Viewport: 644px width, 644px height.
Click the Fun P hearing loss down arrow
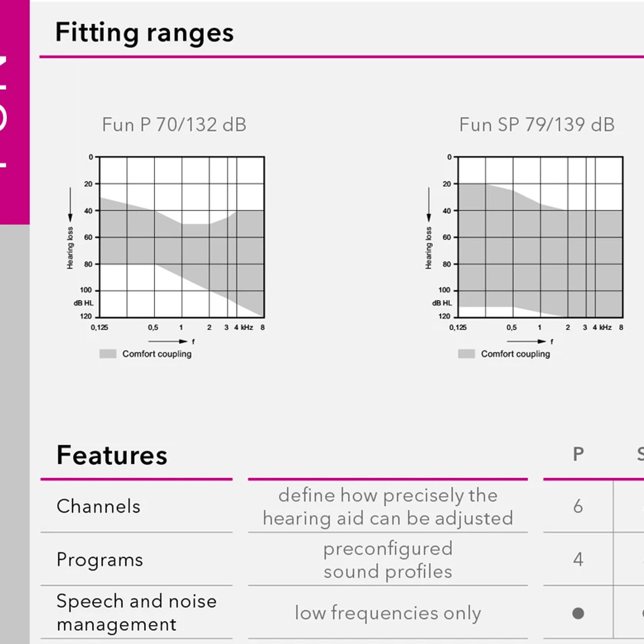coord(70,205)
